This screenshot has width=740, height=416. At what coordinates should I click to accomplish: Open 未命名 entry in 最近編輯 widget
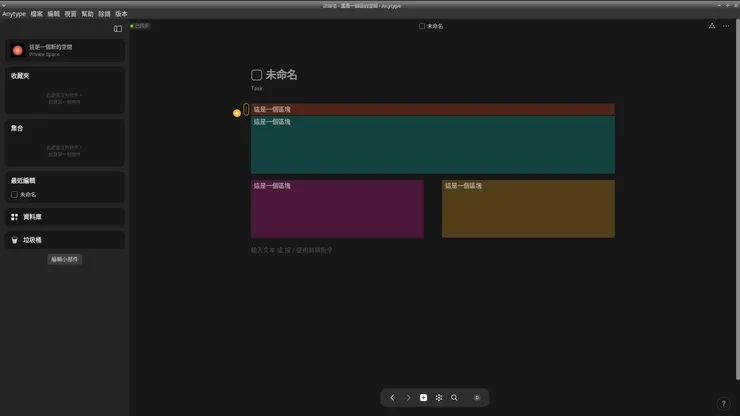[65, 195]
